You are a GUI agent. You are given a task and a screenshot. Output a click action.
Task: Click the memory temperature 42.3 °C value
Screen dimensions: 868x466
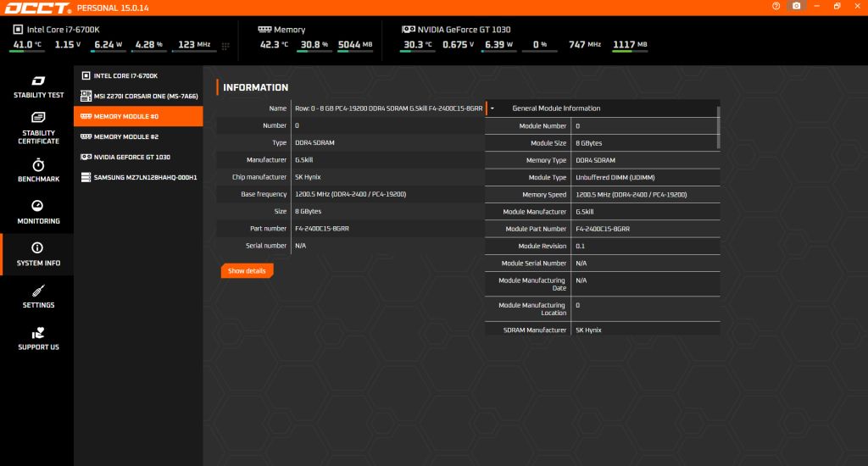tap(274, 45)
